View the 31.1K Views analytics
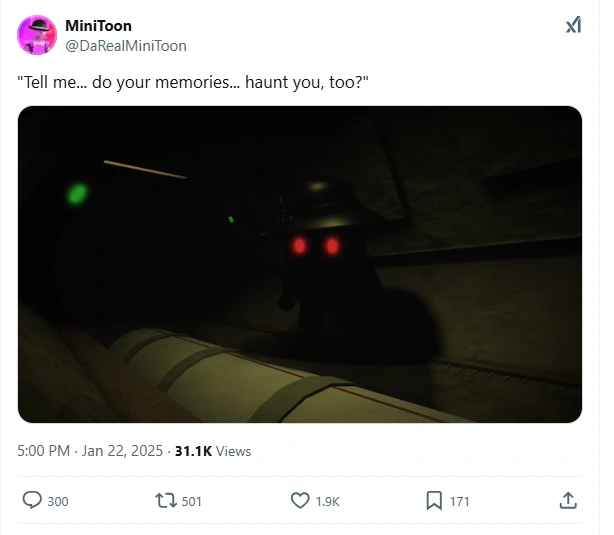Viewport: 614px width, 535px height. point(213,451)
